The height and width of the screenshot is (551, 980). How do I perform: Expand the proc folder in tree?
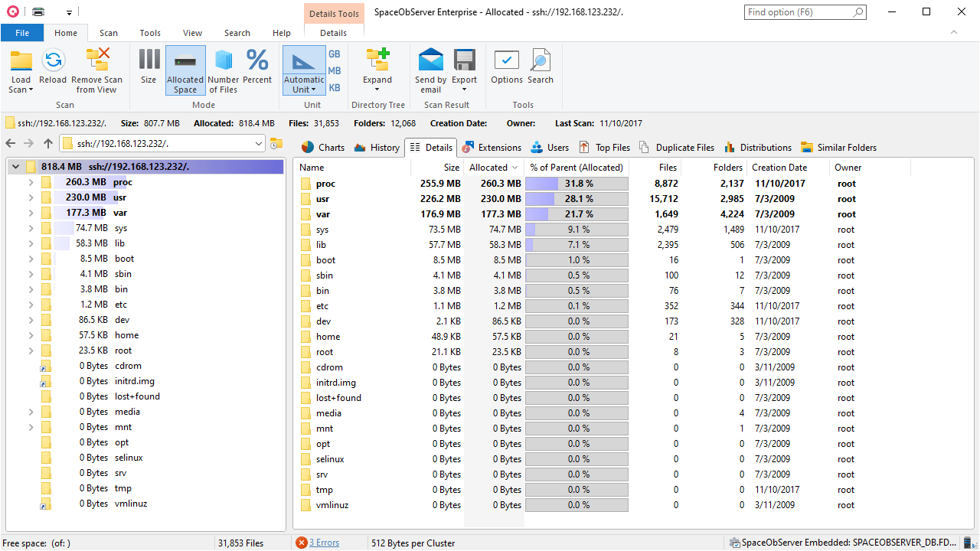click(31, 182)
